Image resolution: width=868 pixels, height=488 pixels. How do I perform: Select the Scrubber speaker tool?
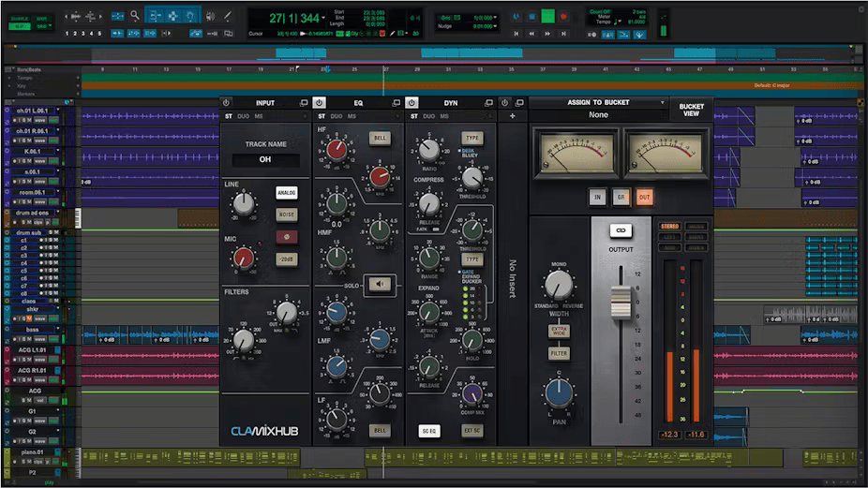(x=210, y=16)
